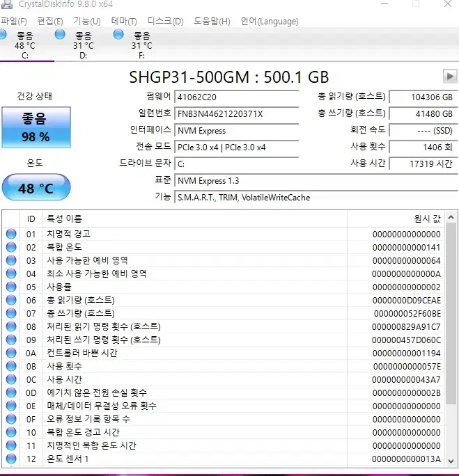Image resolution: width=459 pixels, height=476 pixels.
Task: Click status icon of row 0C 사용 시간
Action: tap(11, 379)
